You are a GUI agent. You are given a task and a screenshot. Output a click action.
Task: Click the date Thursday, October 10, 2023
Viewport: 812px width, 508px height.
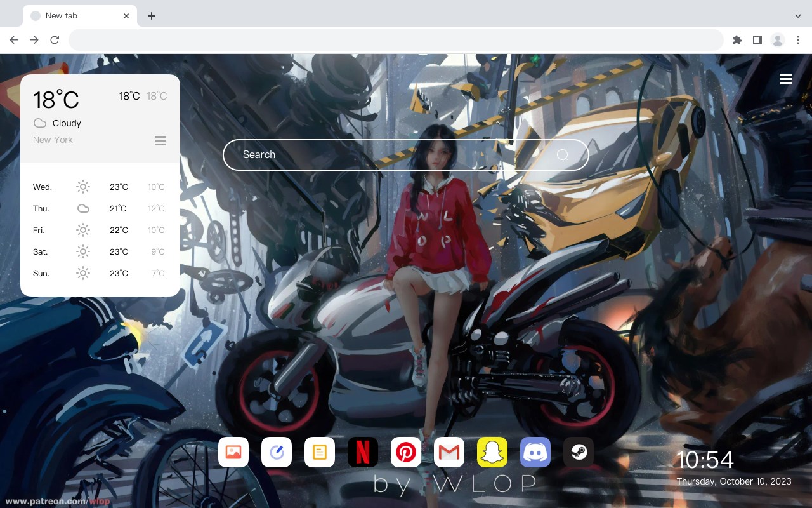(734, 481)
